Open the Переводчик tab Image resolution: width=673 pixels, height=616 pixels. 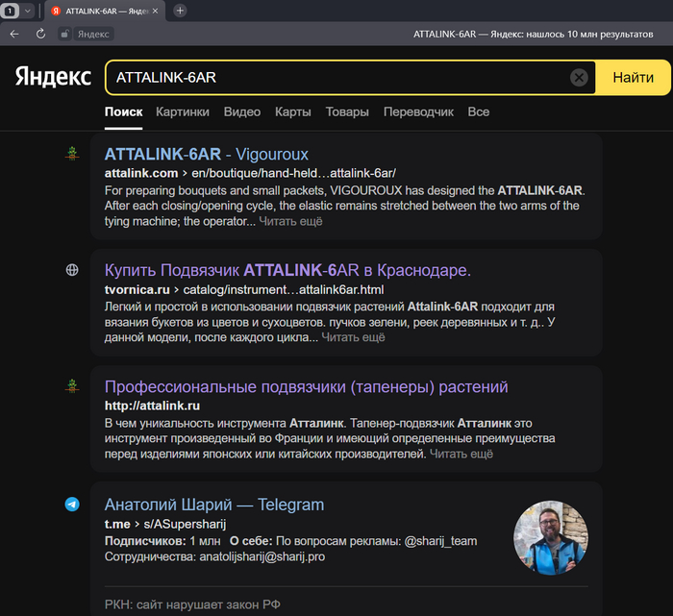418,112
